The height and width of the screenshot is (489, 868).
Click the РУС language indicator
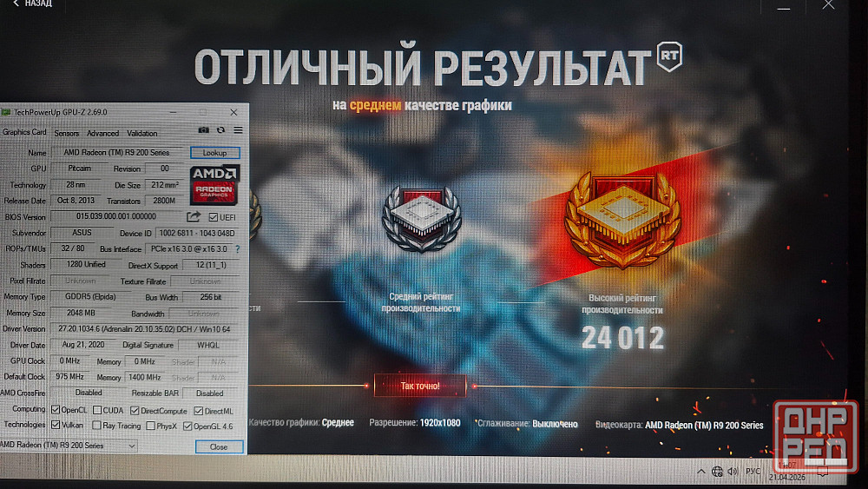coord(753,472)
